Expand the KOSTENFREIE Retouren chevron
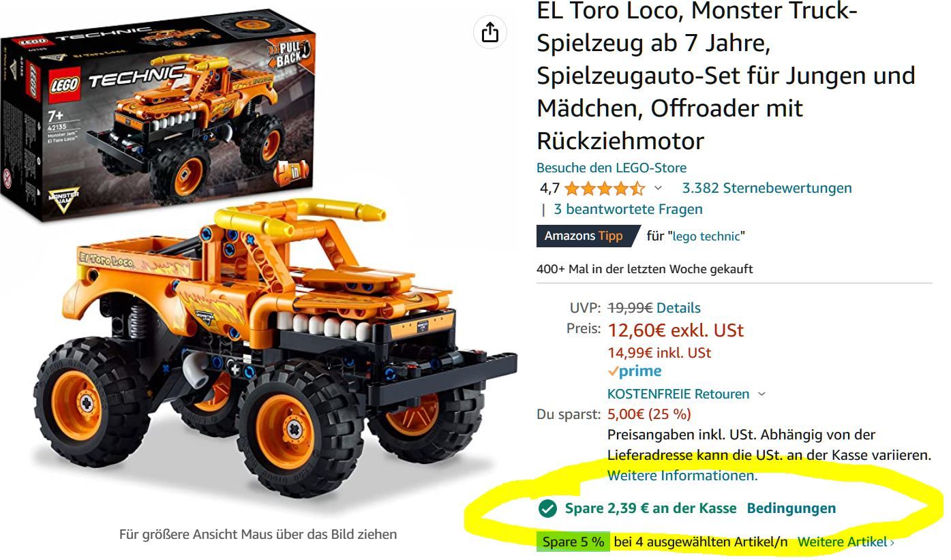951x560 pixels. point(761,394)
